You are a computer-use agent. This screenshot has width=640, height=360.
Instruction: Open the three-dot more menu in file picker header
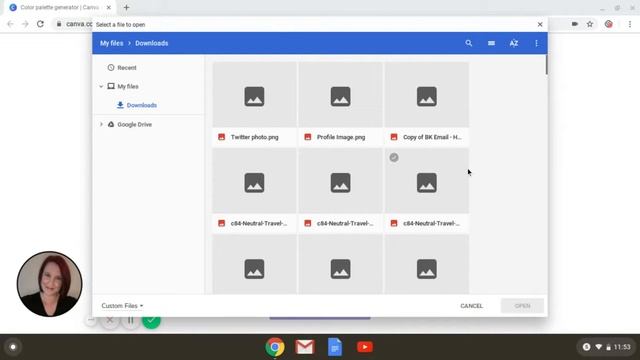coord(536,43)
